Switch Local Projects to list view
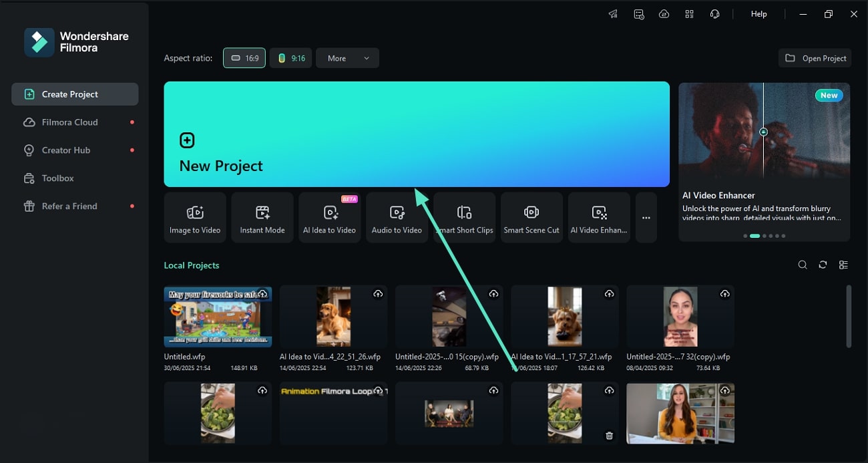The height and width of the screenshot is (463, 868). (843, 265)
